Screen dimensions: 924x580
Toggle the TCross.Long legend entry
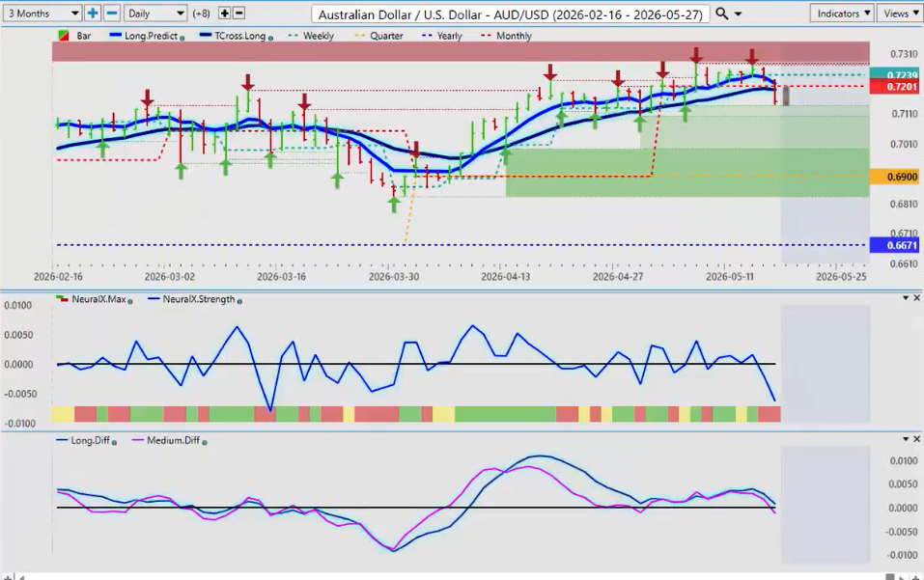coord(236,36)
